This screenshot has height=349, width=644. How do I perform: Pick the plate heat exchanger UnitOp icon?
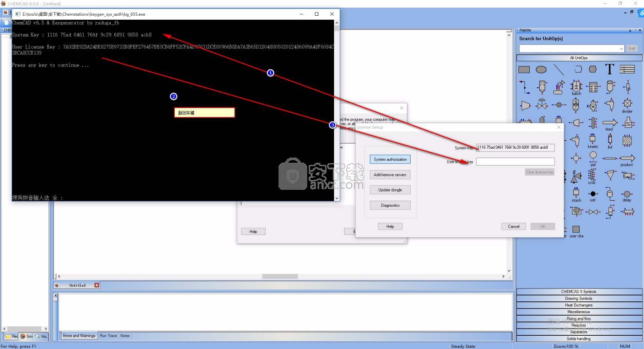coord(627,141)
